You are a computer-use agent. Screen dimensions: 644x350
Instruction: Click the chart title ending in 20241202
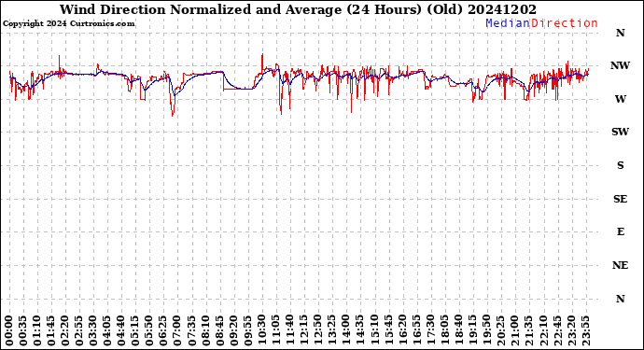click(298, 9)
